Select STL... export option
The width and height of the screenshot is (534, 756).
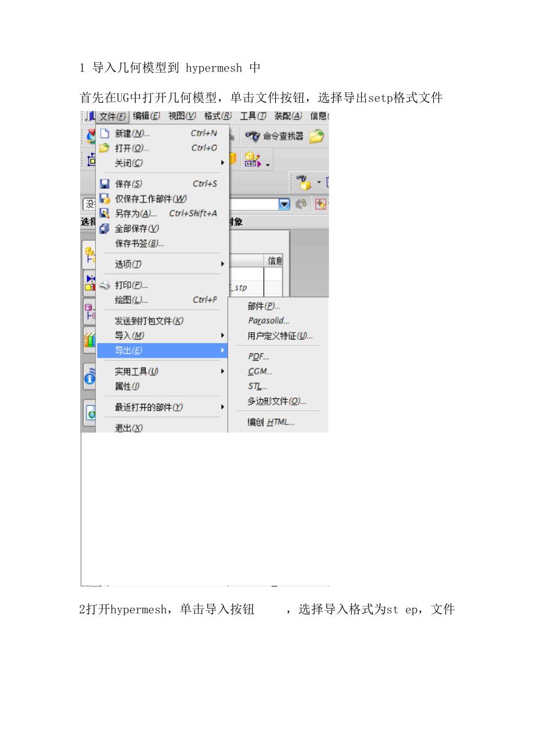[258, 386]
